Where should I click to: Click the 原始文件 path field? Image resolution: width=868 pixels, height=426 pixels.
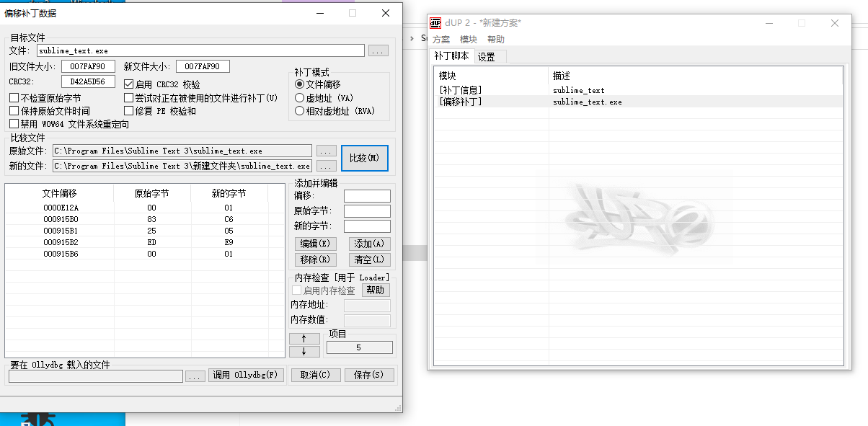point(182,151)
